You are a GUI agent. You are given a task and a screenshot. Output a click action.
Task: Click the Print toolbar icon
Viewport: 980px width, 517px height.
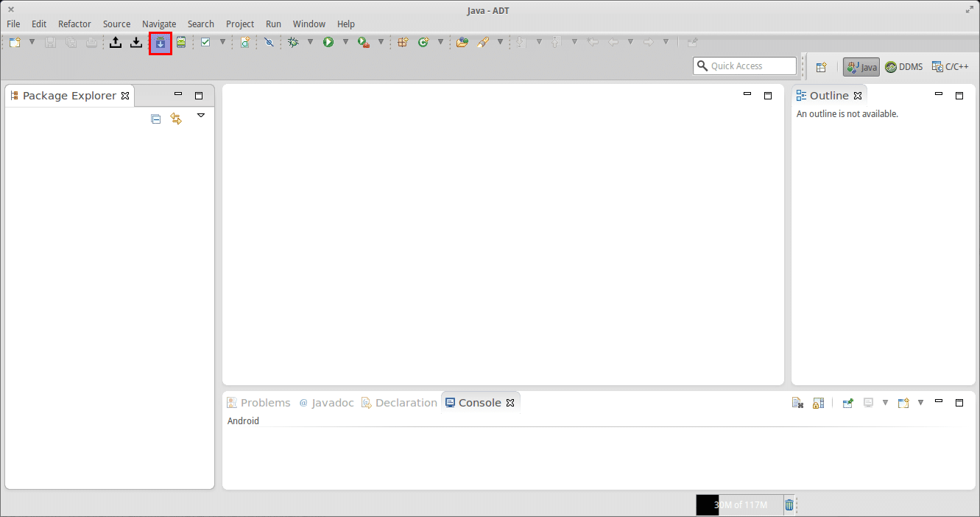[x=91, y=43]
